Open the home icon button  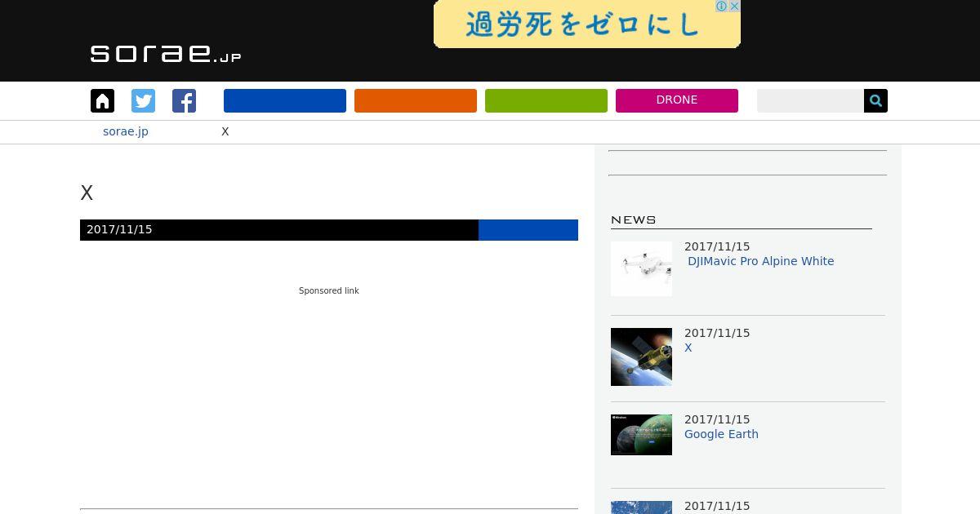coord(102,100)
